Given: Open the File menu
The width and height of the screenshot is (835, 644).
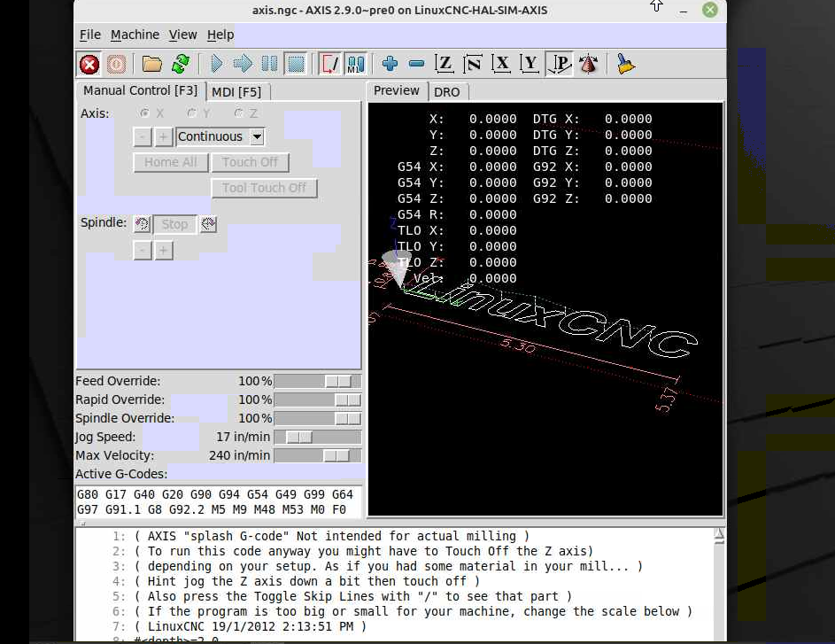Looking at the screenshot, I should pos(90,35).
